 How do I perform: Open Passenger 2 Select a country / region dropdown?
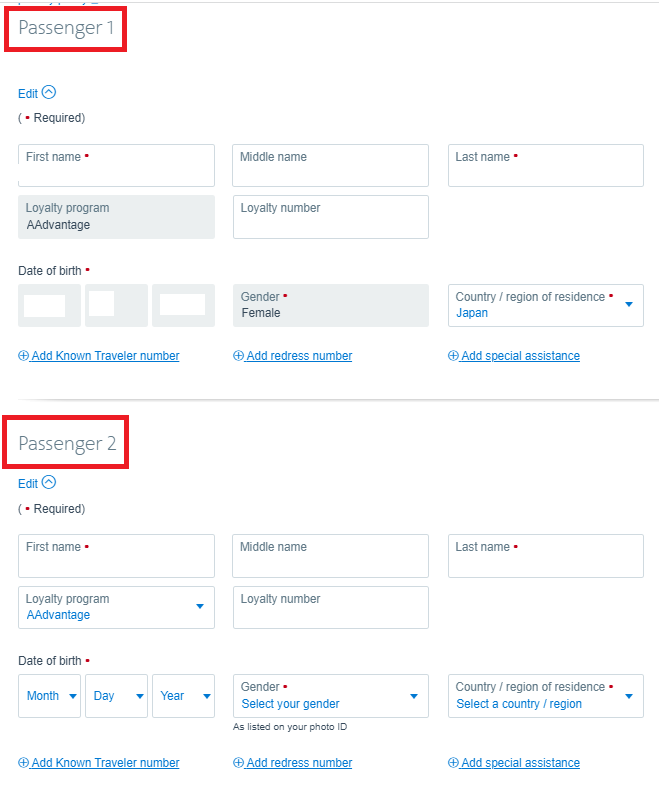point(546,696)
